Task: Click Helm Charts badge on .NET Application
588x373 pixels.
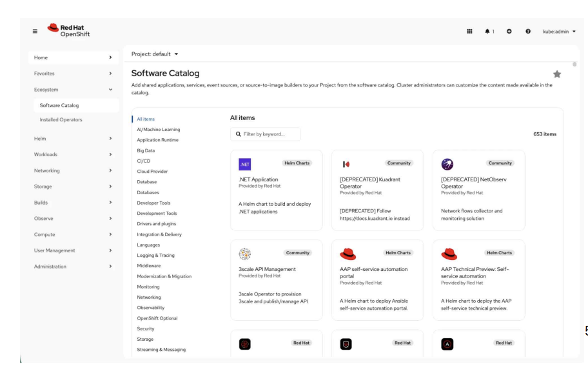Action: coord(297,163)
